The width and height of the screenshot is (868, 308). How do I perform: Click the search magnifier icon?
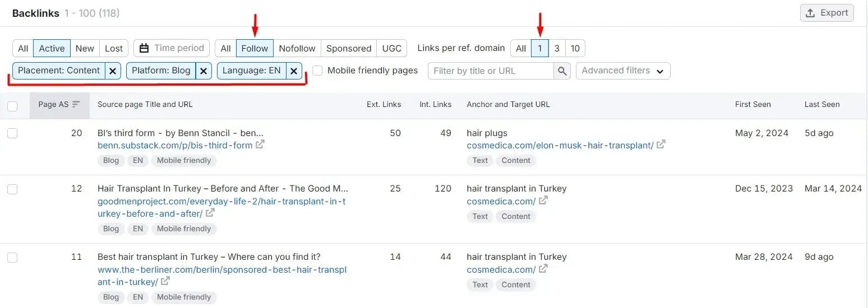[x=562, y=71]
